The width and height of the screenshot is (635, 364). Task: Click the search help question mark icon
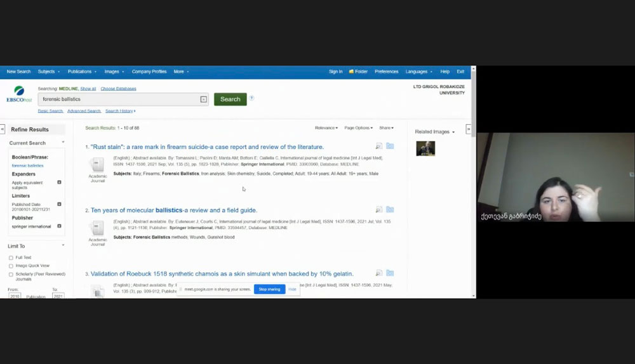(252, 98)
